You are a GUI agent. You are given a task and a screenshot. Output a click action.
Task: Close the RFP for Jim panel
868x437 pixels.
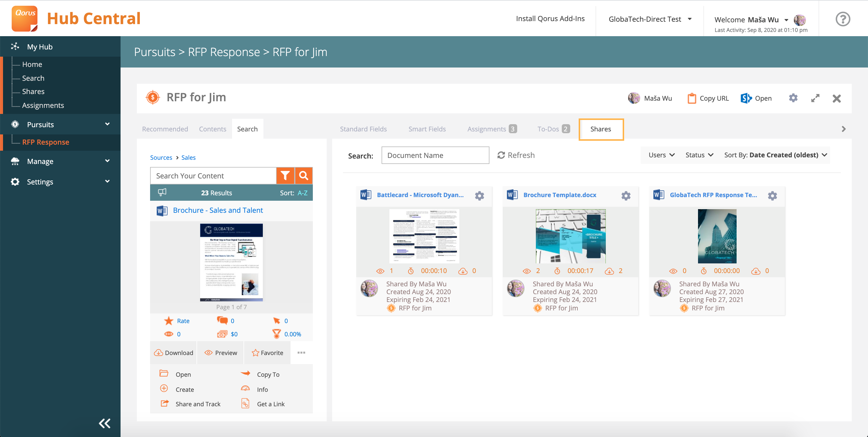click(836, 98)
